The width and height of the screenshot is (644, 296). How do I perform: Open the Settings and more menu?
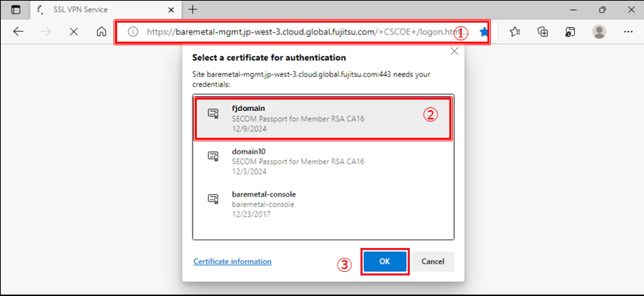[628, 32]
